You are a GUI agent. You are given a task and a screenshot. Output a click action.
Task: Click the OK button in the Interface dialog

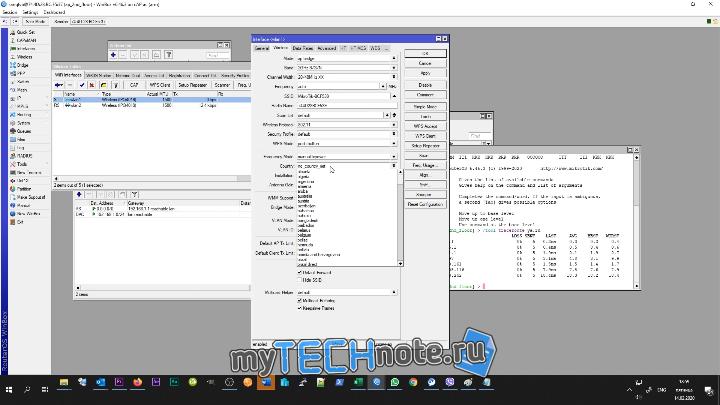425,53
